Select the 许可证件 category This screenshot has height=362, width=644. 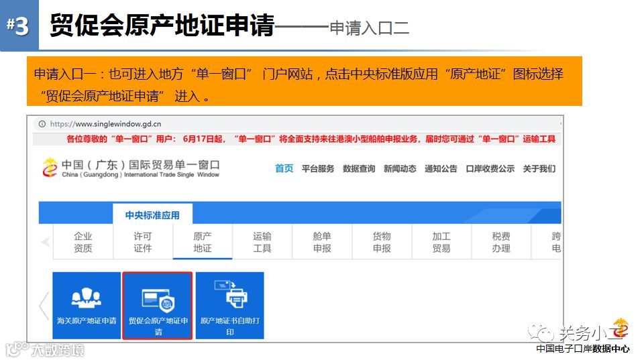pos(142,242)
